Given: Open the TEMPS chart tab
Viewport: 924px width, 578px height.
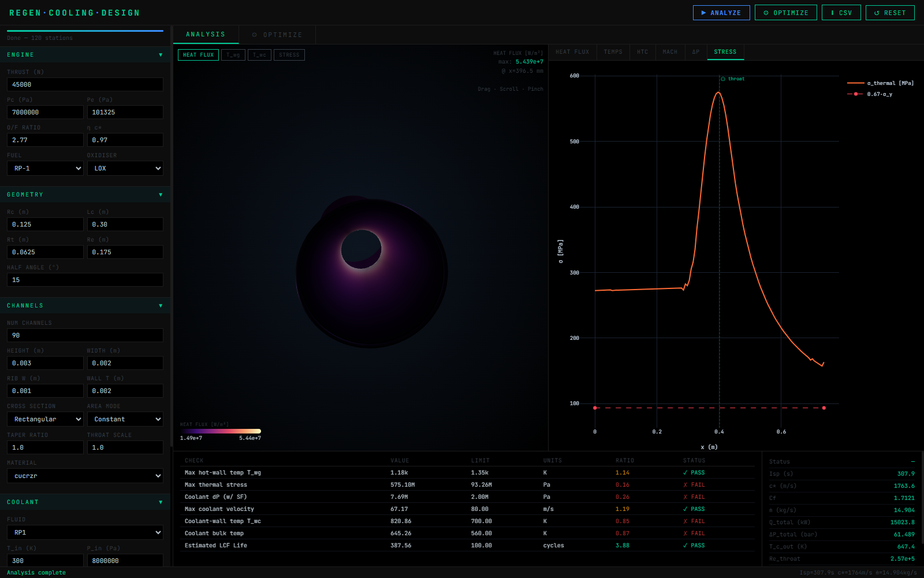Looking at the screenshot, I should tap(613, 52).
